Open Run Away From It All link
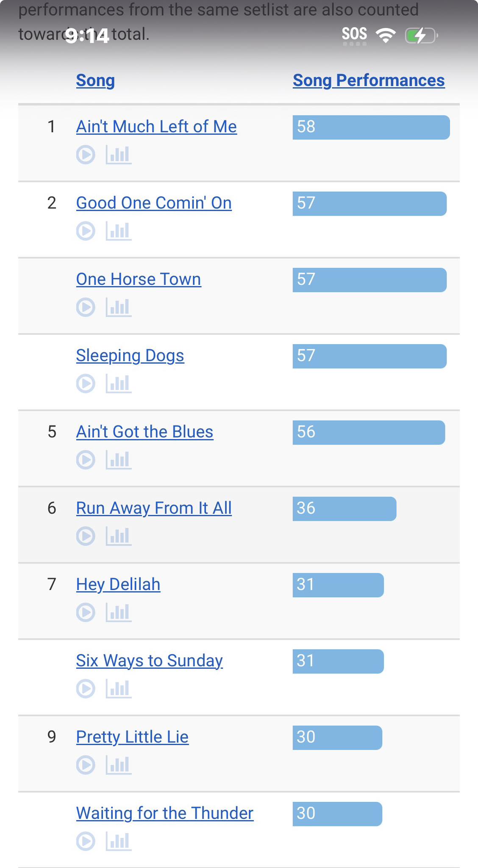 154,508
